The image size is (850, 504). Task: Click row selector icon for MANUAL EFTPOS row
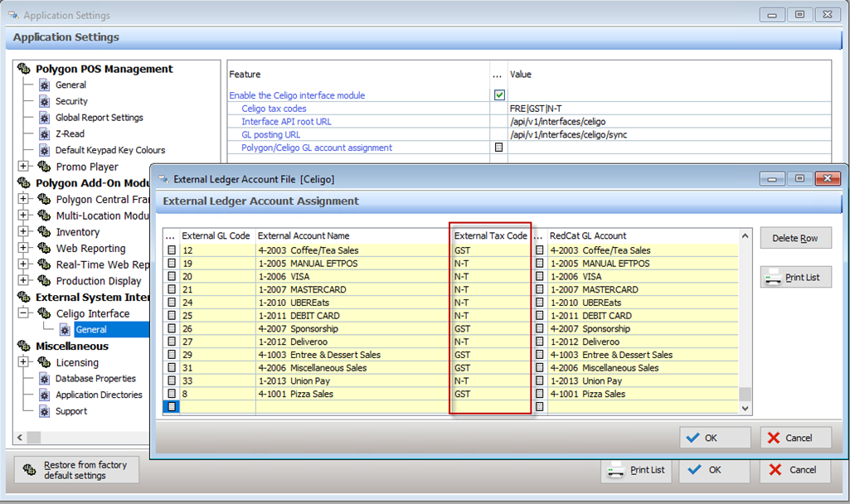(x=172, y=263)
